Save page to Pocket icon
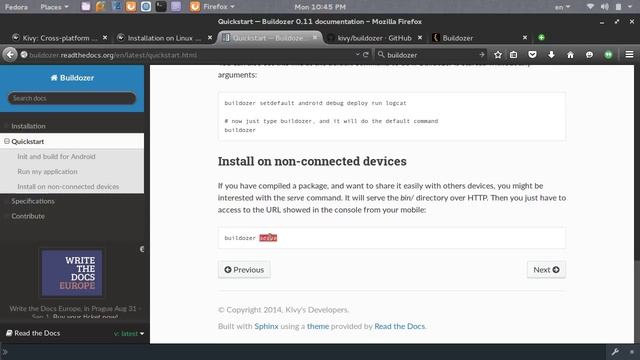Screen dimensions: 640x360 532,55
